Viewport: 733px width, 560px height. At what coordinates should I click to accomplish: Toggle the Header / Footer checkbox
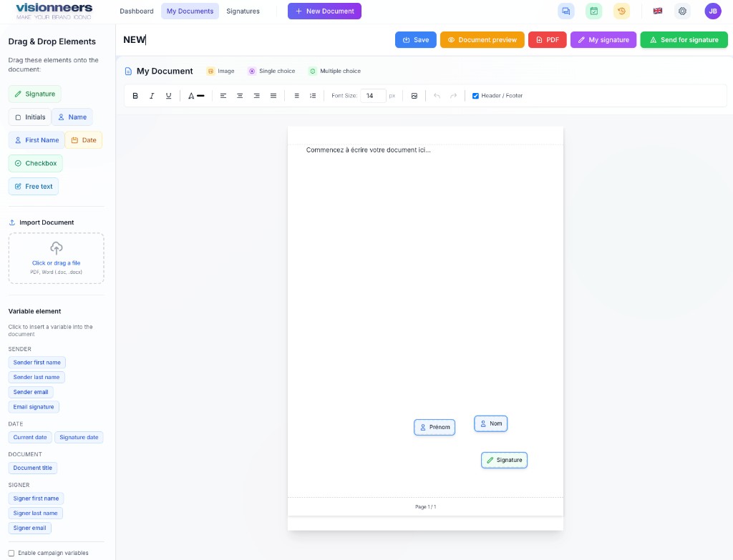click(x=475, y=95)
